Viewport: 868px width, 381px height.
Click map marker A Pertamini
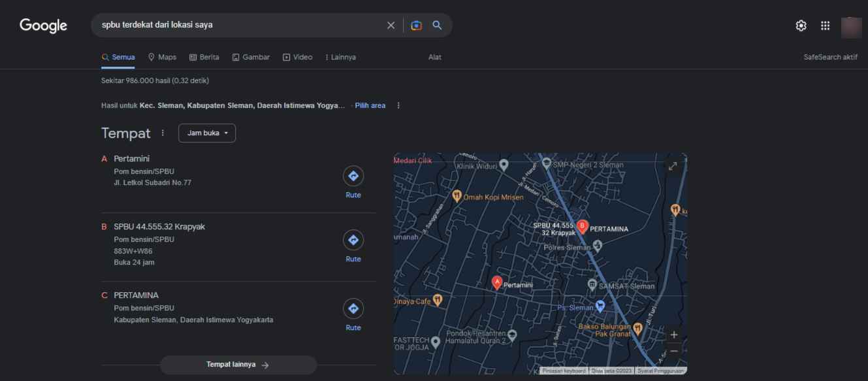tap(496, 282)
